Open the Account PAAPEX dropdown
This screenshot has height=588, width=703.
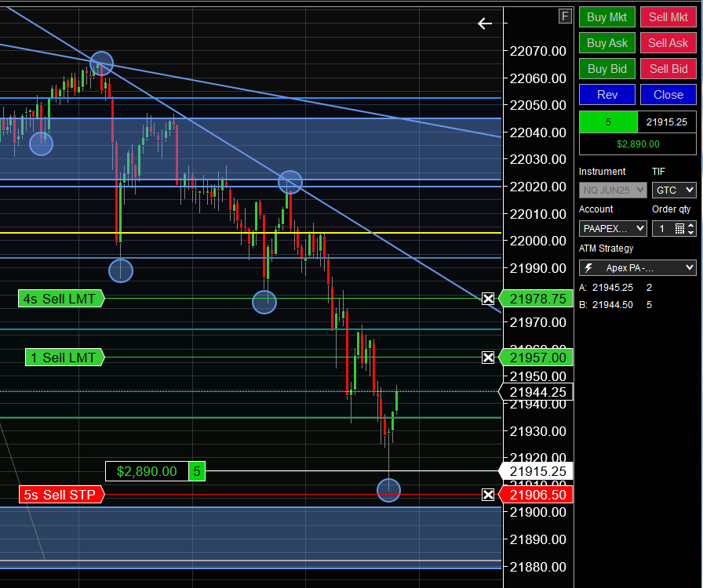coord(613,229)
